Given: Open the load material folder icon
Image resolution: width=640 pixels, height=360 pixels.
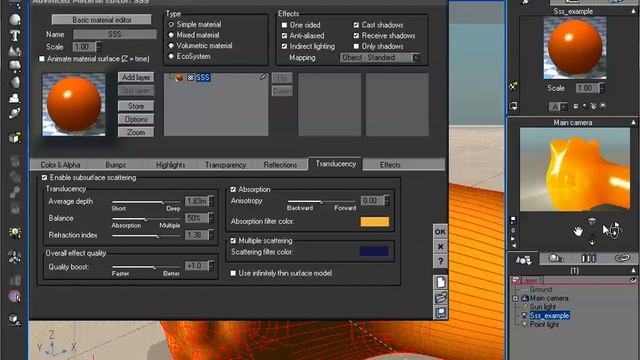Looking at the screenshot, I should point(440,298).
